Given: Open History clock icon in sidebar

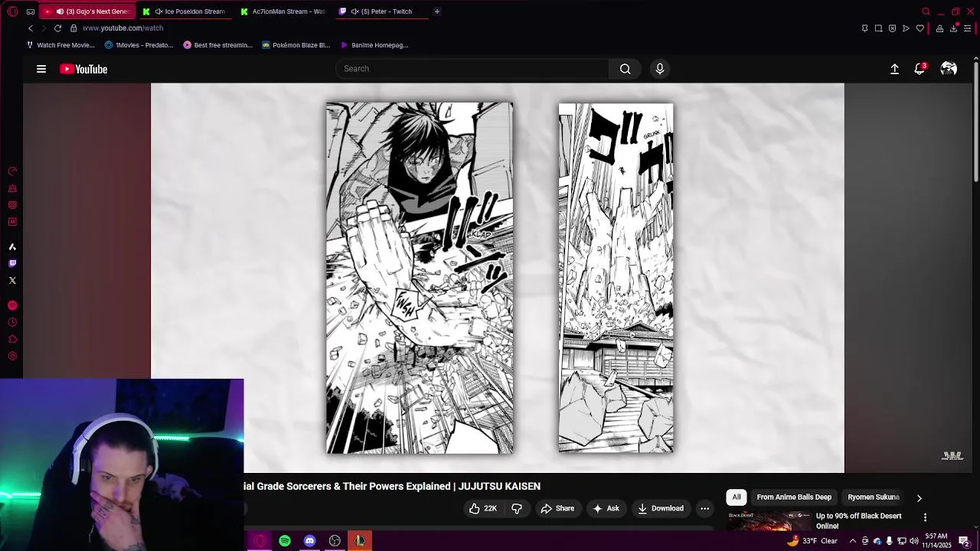Looking at the screenshot, I should click(12, 322).
